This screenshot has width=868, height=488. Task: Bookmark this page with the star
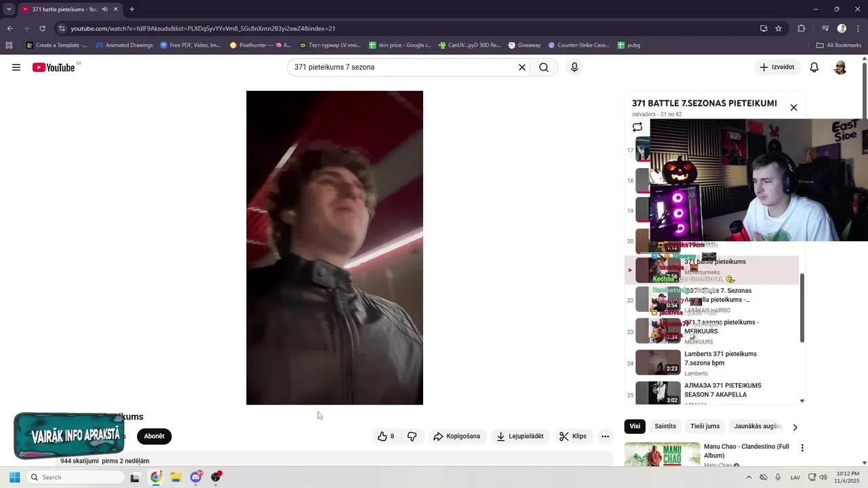[x=778, y=28]
